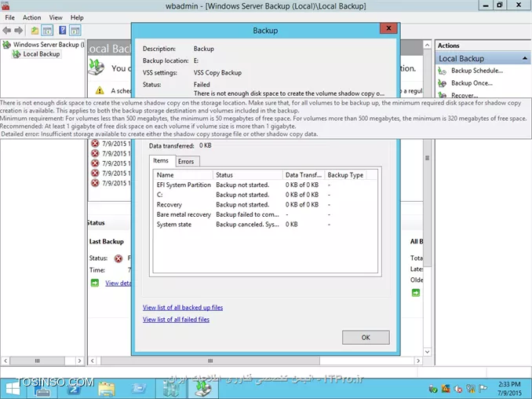Image resolution: width=532 pixels, height=399 pixels.
Task: Open the File menu
Action: coord(10,17)
